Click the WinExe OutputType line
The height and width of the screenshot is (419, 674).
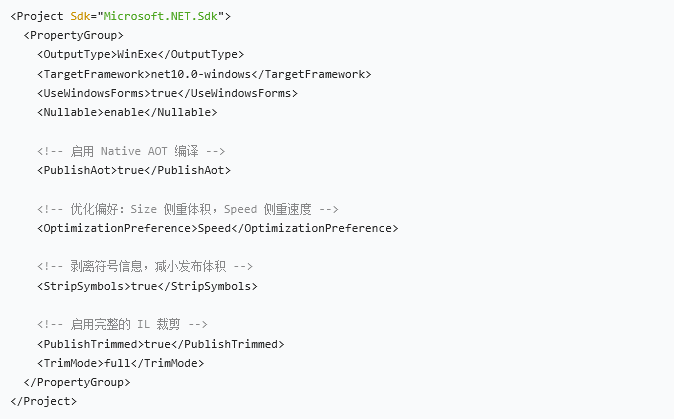[141, 55]
